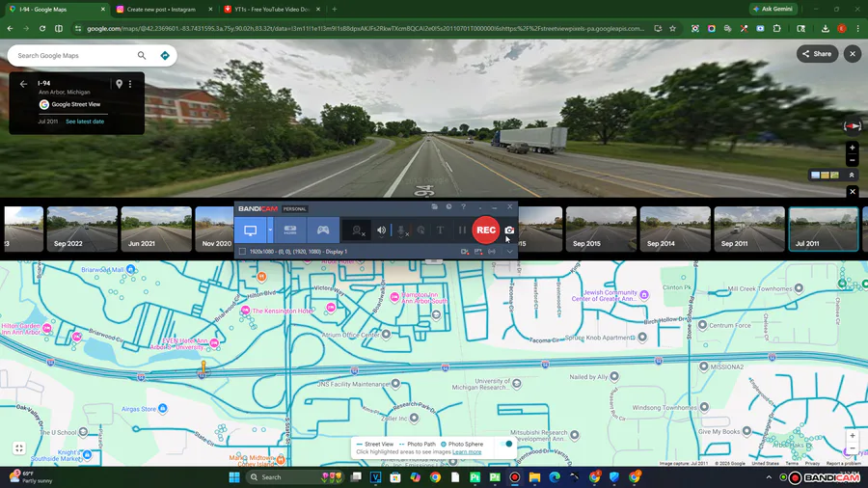Open Google Maps directions icon

click(165, 55)
